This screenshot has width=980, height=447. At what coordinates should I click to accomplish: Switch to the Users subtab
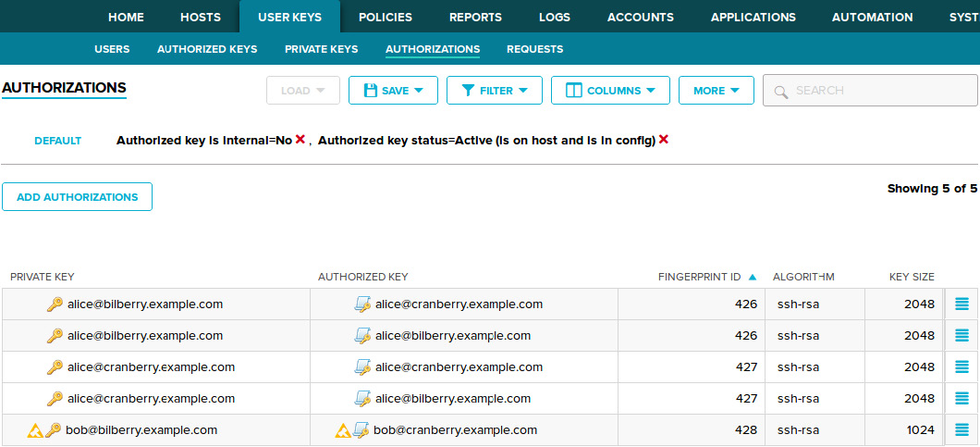(x=112, y=49)
